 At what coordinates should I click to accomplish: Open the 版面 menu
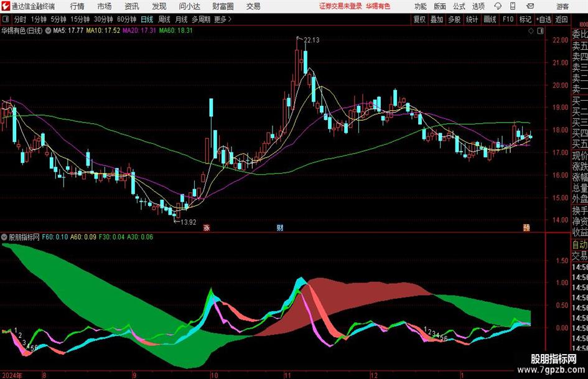440,6
